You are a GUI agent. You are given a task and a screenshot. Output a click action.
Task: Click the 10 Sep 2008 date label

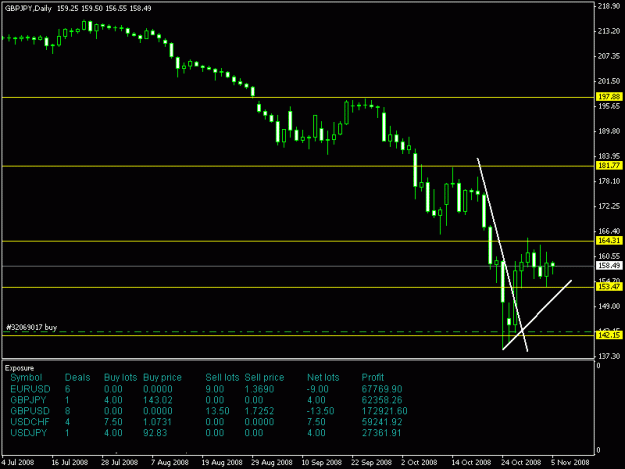[321, 462]
